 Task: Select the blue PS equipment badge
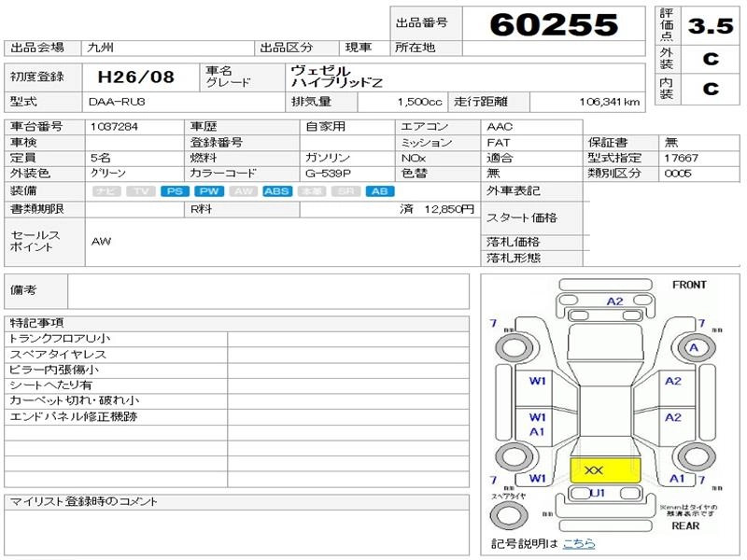tap(175, 191)
